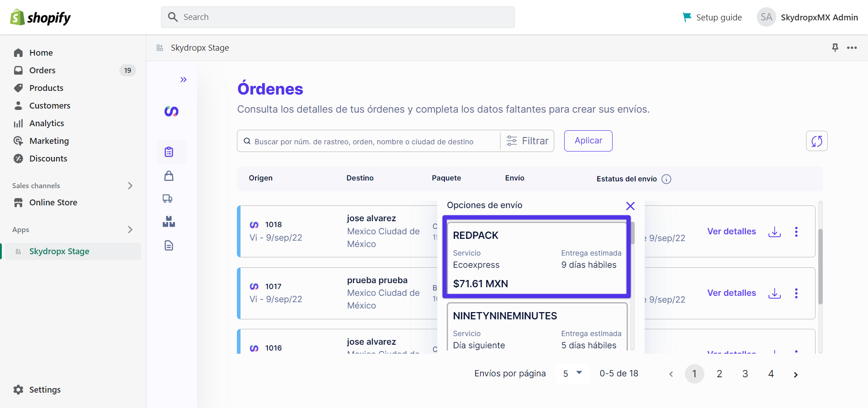Click the Origen column header
Screen dimensions: 868x408
pos(260,178)
